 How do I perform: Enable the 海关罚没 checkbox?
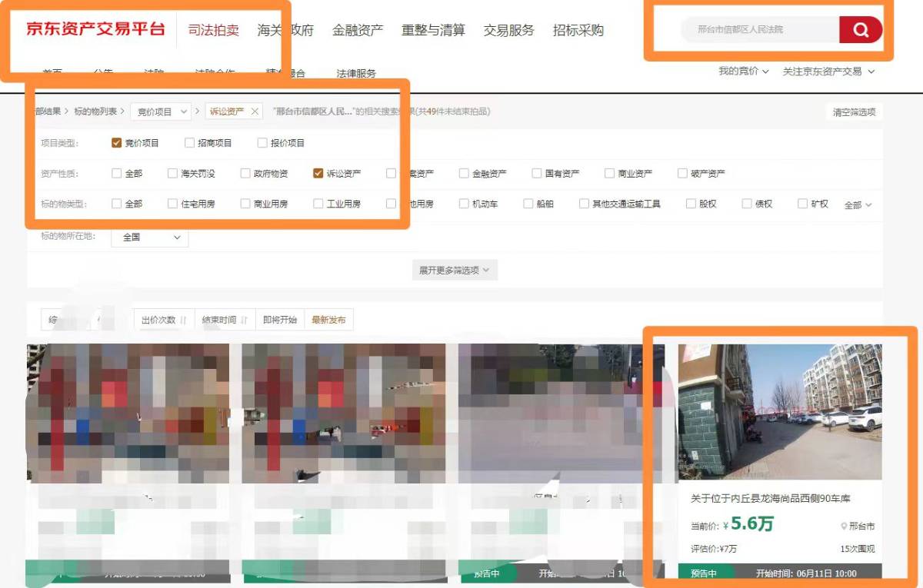(x=173, y=174)
